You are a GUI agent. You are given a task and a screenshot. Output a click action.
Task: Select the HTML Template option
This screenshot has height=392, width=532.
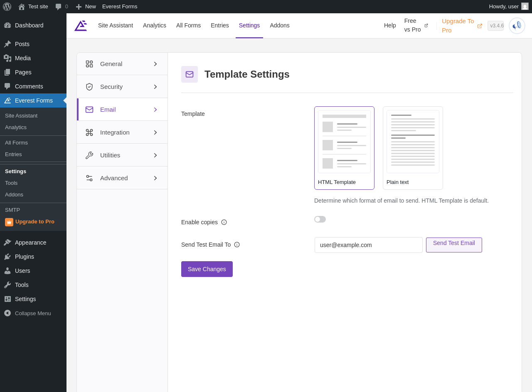pos(344,148)
